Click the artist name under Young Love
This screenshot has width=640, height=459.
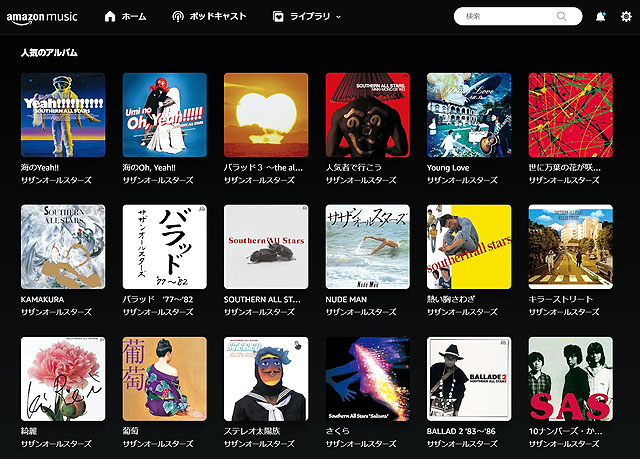(x=462, y=180)
